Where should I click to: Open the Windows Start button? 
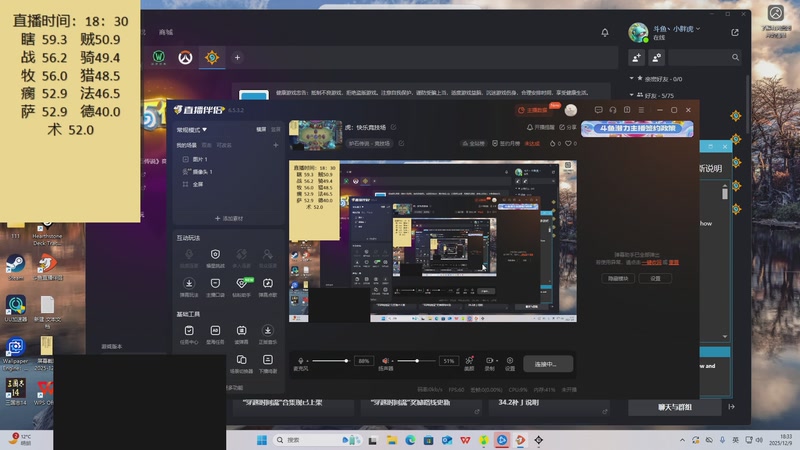(x=262, y=440)
